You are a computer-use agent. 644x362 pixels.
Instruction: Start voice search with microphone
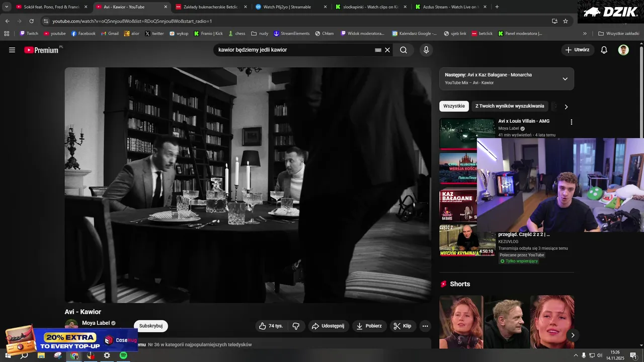[x=426, y=50]
